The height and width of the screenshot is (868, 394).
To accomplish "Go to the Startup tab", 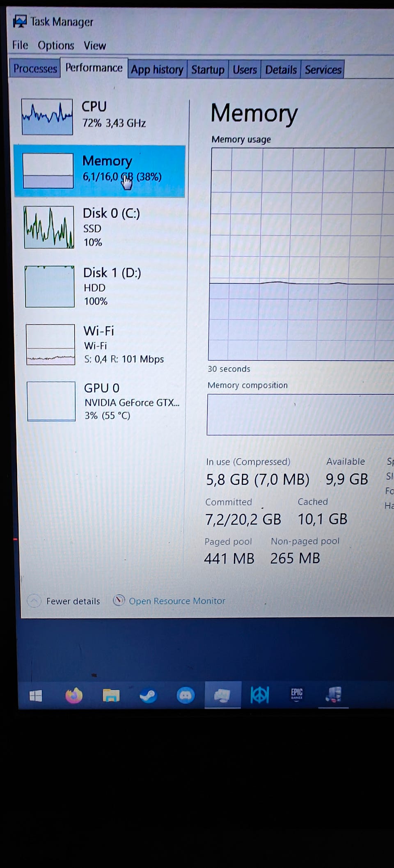I will 208,69.
